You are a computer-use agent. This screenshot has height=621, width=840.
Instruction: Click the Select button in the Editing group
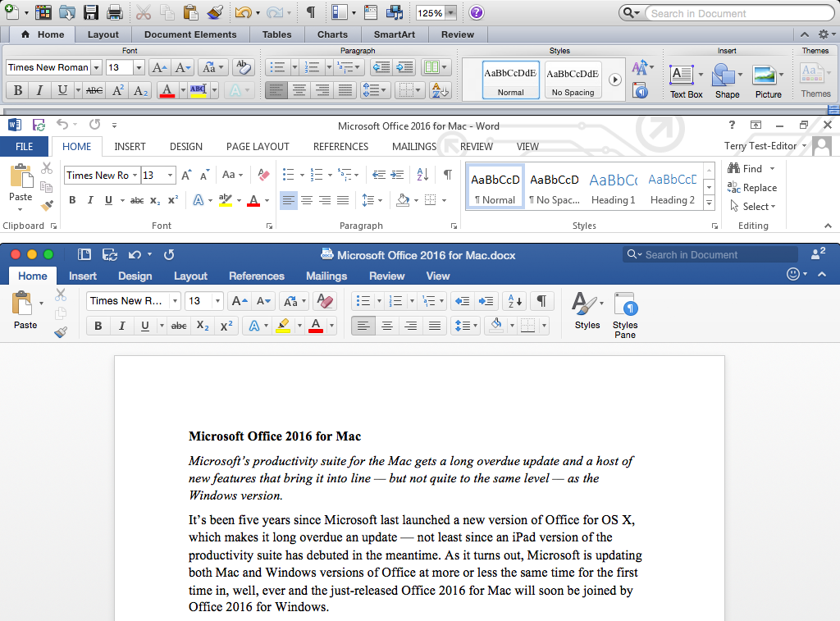point(753,207)
